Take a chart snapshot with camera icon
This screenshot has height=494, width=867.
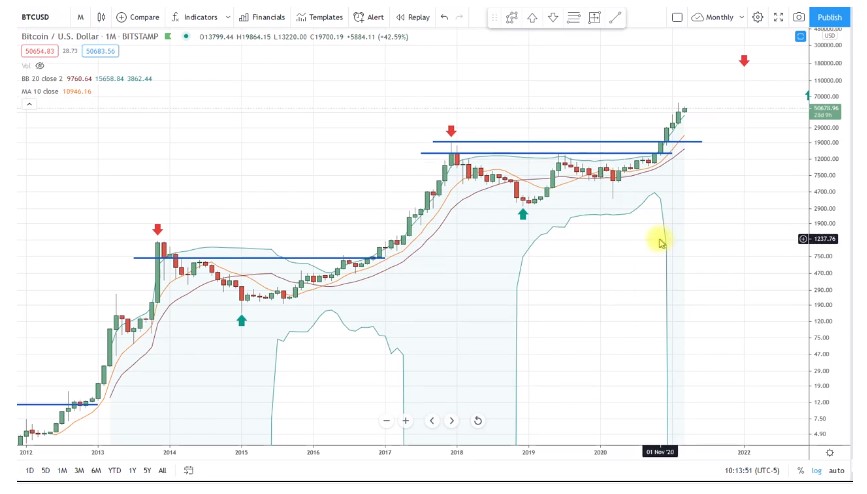[799, 17]
